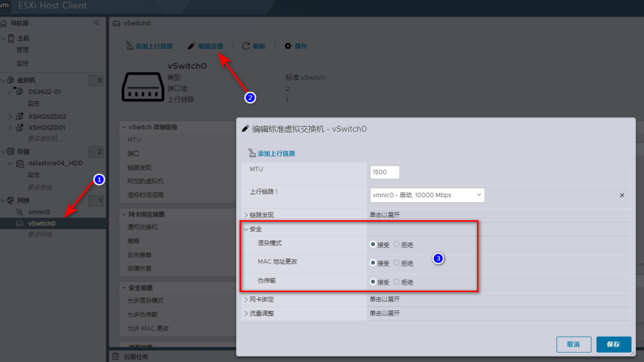Remove 上行链路 1 with the X icon
Image resolution: width=644 pixels, height=362 pixels.
tap(622, 195)
